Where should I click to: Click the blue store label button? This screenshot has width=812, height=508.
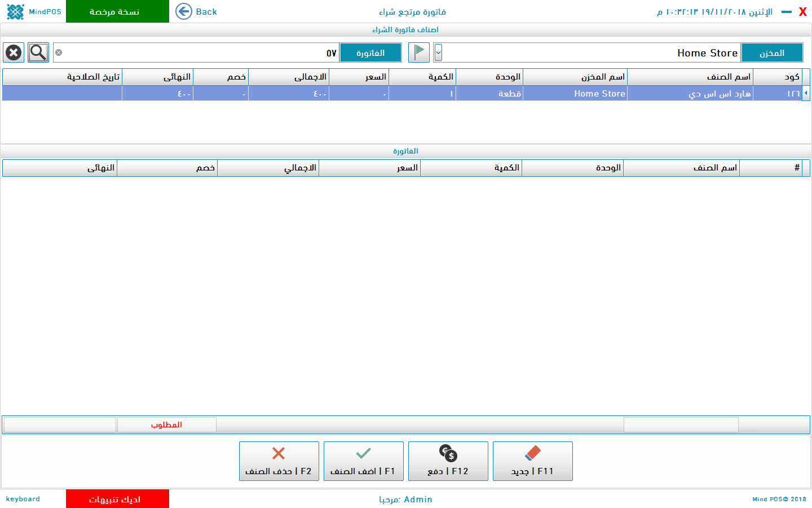coord(771,52)
